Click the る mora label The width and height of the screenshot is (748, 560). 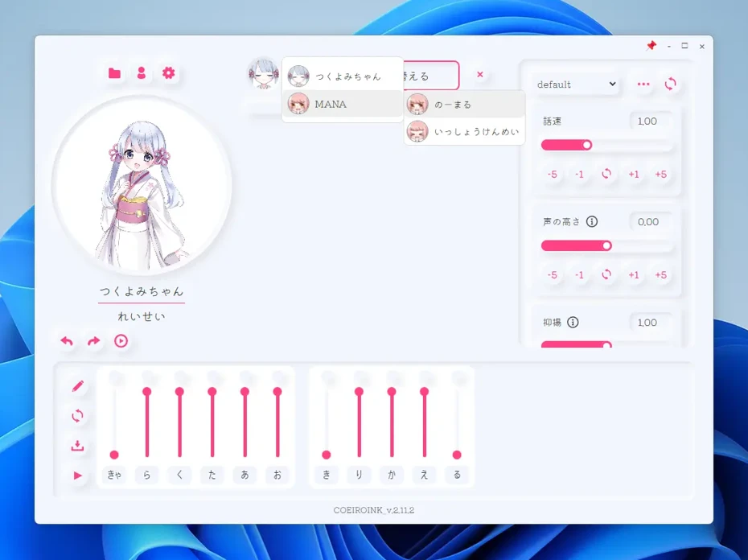[x=457, y=475]
